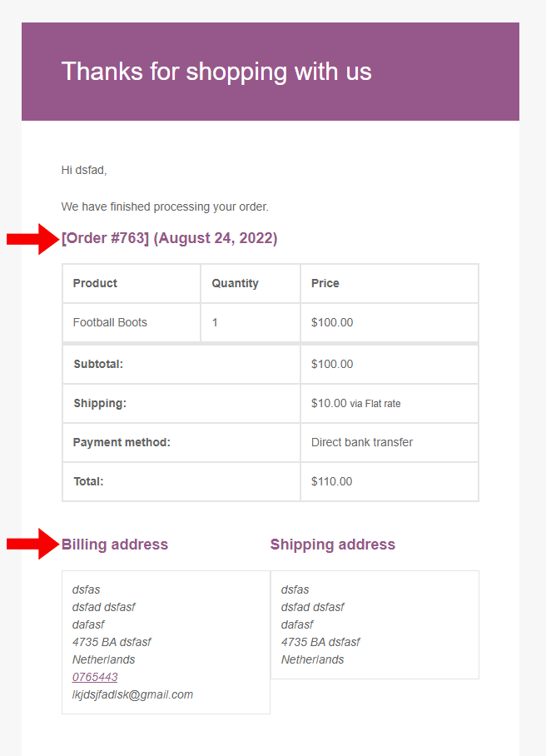Click the Total row label
546x756 pixels.
(88, 481)
